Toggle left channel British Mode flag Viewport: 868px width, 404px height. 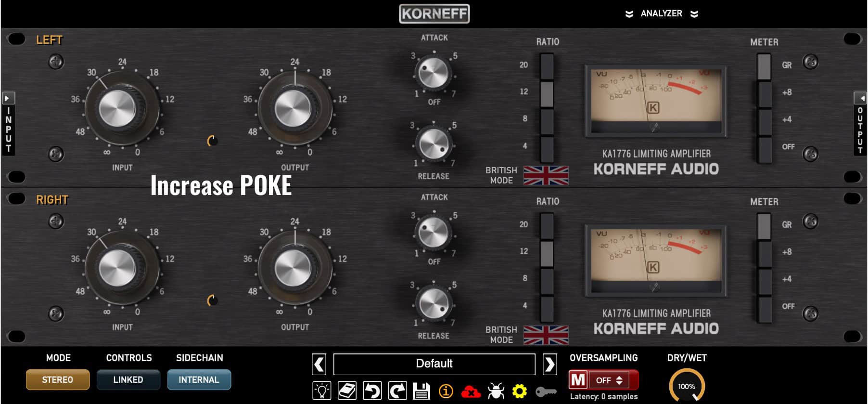click(546, 175)
